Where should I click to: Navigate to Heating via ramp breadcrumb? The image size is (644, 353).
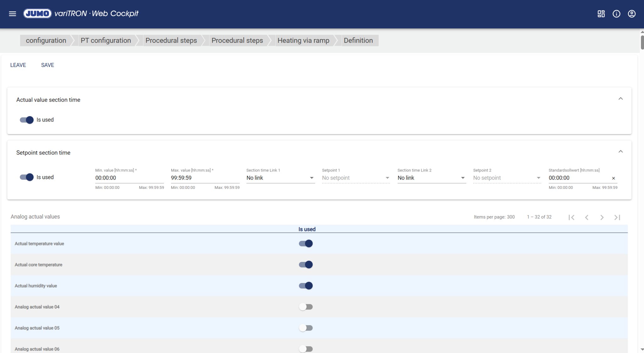(x=303, y=40)
